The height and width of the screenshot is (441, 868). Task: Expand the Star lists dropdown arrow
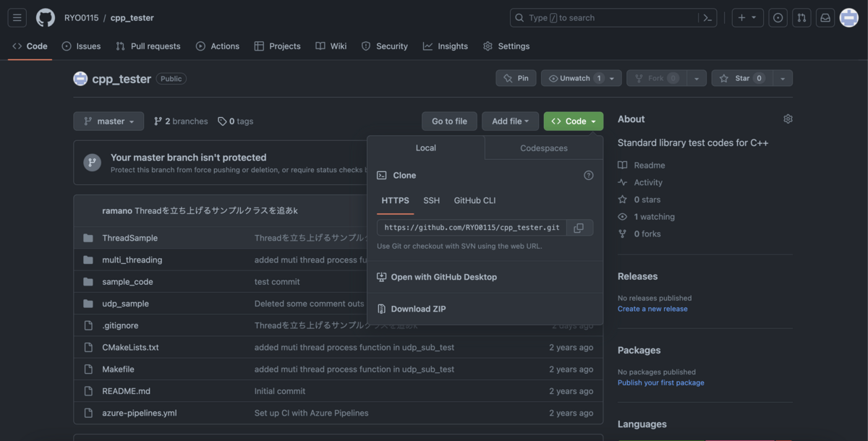[783, 78]
